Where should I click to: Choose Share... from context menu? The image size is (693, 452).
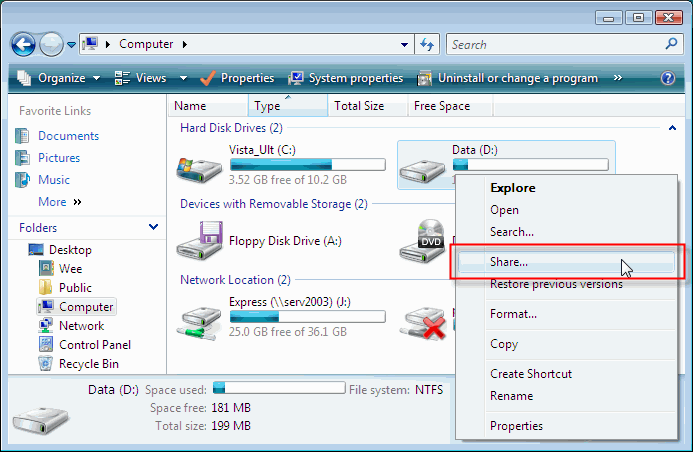click(566, 262)
